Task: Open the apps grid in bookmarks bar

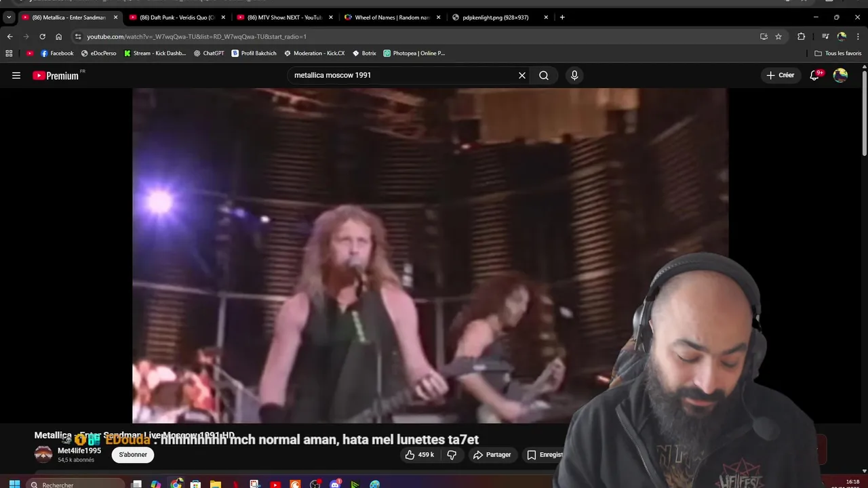Action: click(9, 53)
